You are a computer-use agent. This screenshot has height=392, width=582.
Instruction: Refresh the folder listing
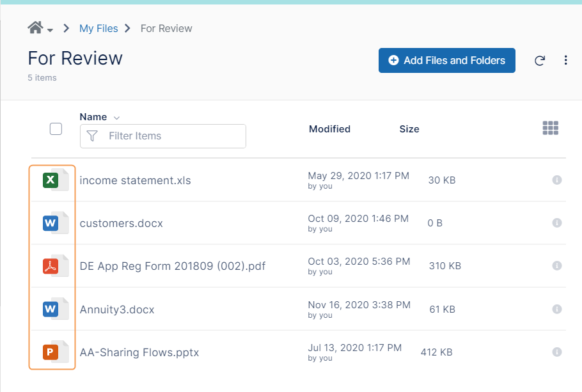click(x=540, y=61)
